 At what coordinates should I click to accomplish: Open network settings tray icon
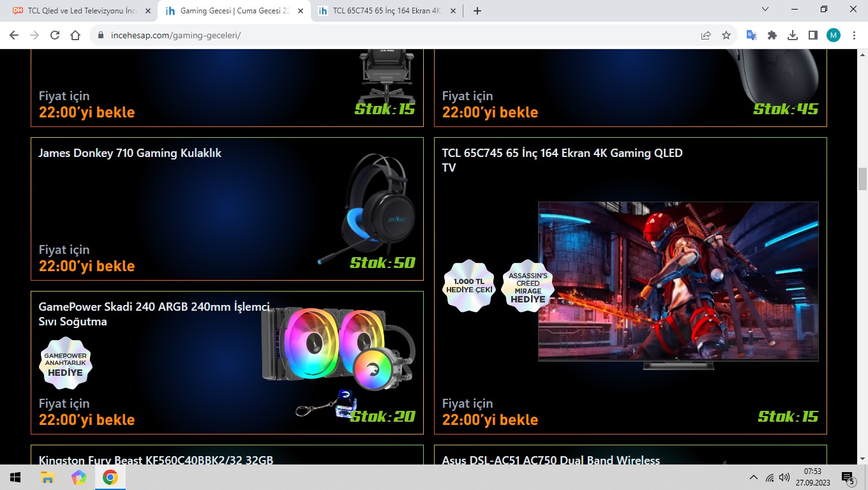pyautogui.click(x=770, y=477)
